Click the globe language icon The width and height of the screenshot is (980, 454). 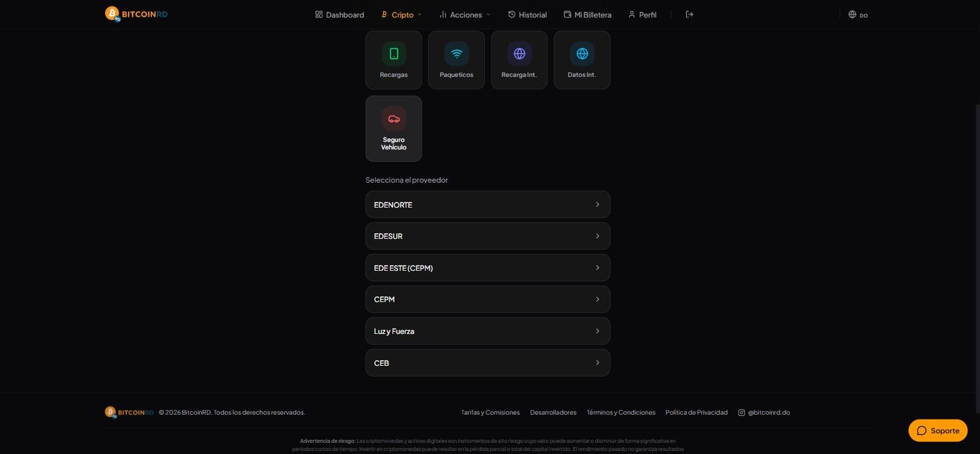pos(852,14)
